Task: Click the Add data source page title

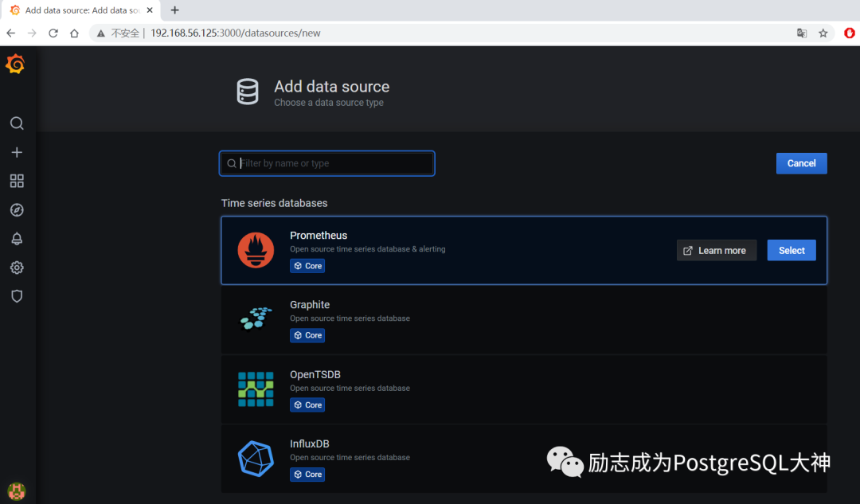Action: 332,87
